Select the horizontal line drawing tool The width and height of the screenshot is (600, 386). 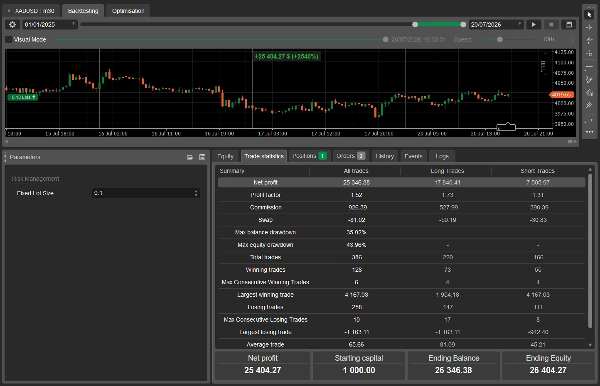(x=589, y=67)
